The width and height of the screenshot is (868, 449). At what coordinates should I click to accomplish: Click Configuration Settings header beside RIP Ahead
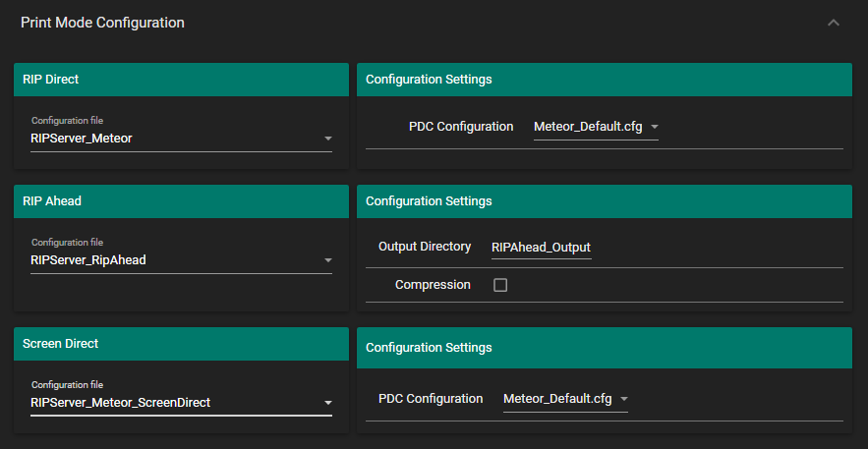(604, 201)
